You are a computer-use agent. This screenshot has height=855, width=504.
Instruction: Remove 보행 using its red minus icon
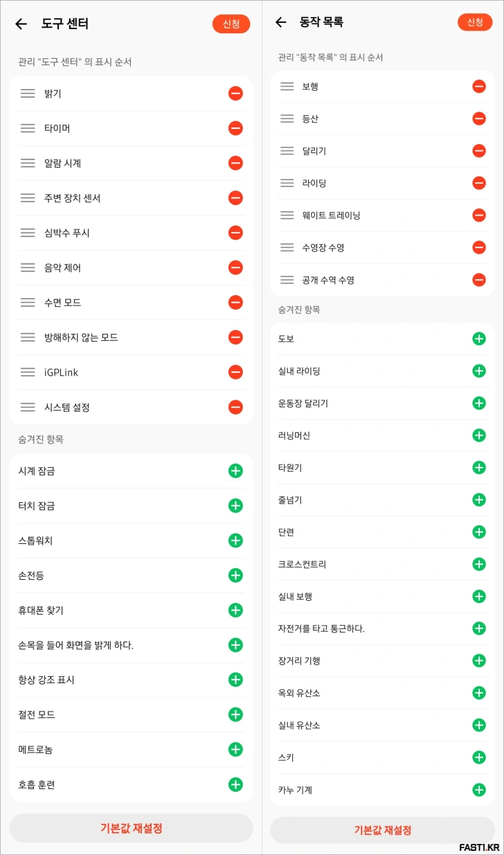coord(479,86)
